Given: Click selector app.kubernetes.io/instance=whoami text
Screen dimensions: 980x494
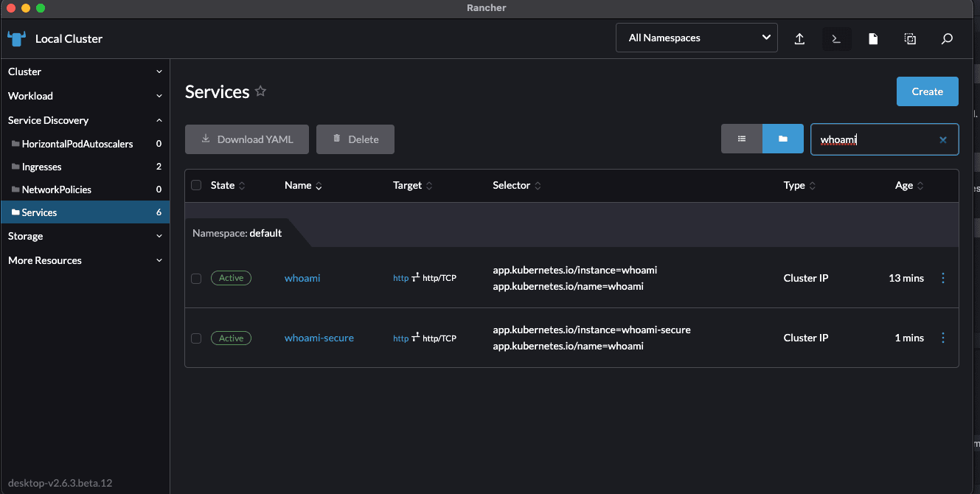Looking at the screenshot, I should click(574, 270).
